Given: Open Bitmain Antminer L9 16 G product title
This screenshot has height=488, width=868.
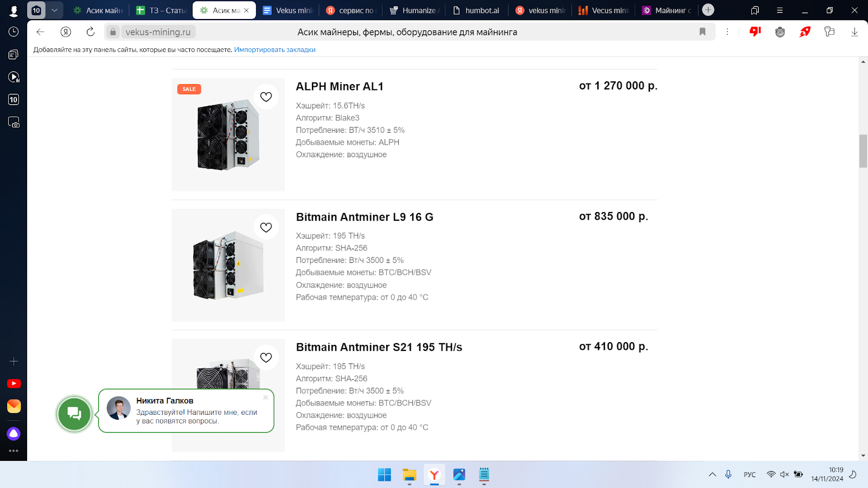Looking at the screenshot, I should 365,217.
